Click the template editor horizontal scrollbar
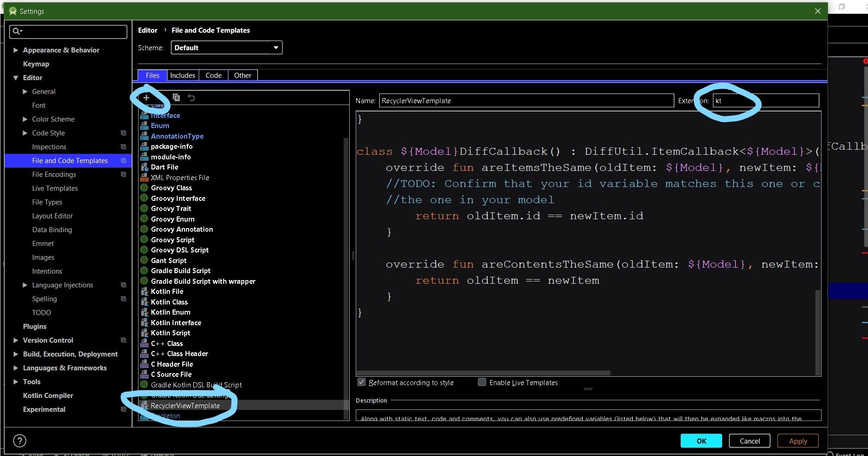 coord(483,373)
